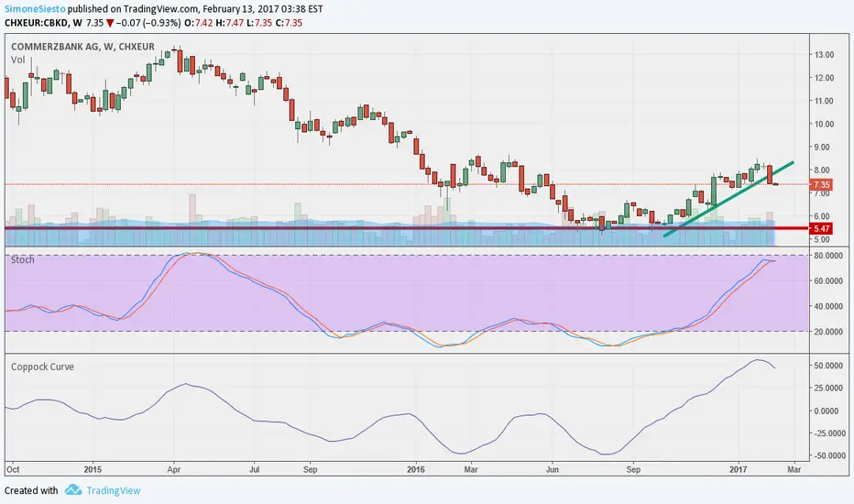Click the H:7.47 high price value
854x504 pixels.
point(230,23)
